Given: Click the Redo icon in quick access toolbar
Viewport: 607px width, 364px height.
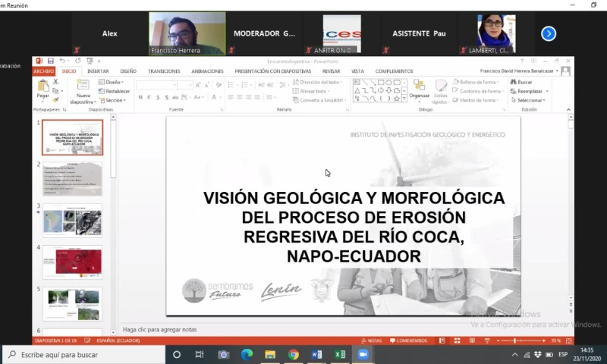Looking at the screenshot, I should [78, 61].
